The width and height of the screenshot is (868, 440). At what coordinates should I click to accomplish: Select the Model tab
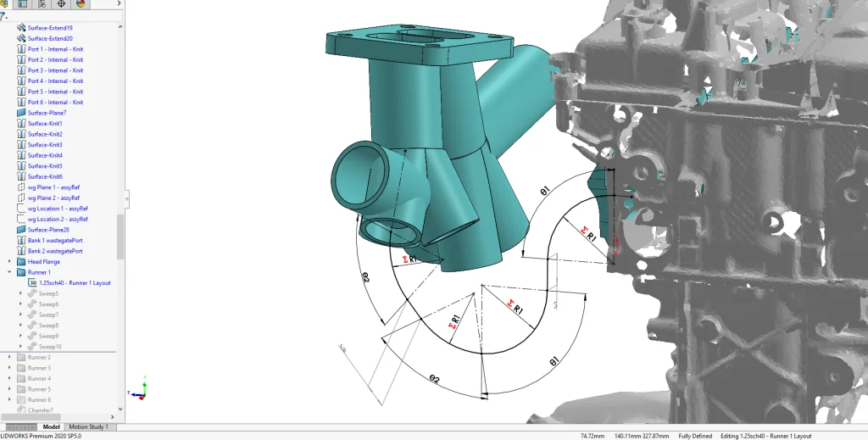click(x=52, y=427)
